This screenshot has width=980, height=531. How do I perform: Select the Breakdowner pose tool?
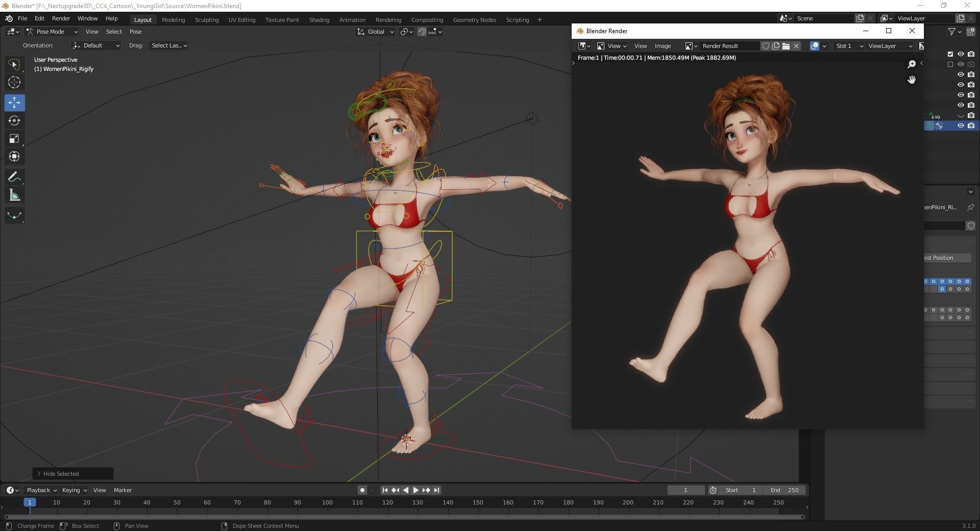tap(14, 215)
